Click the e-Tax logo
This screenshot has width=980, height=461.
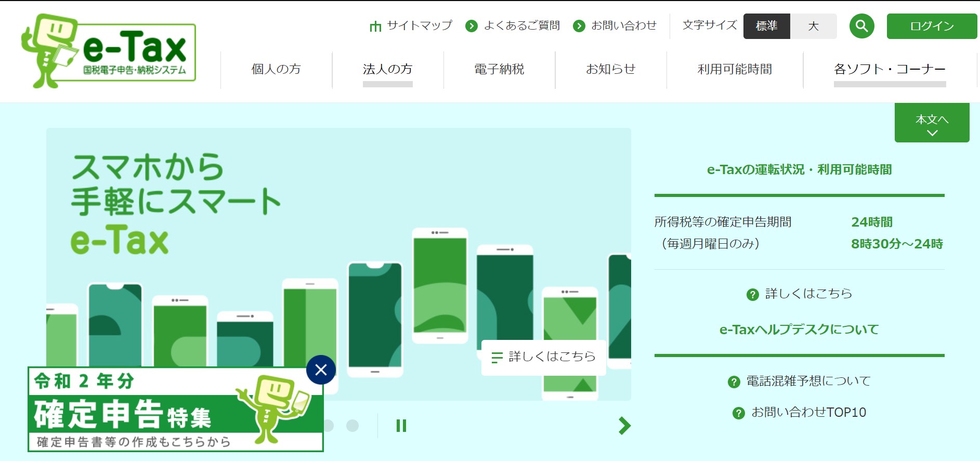(x=109, y=51)
